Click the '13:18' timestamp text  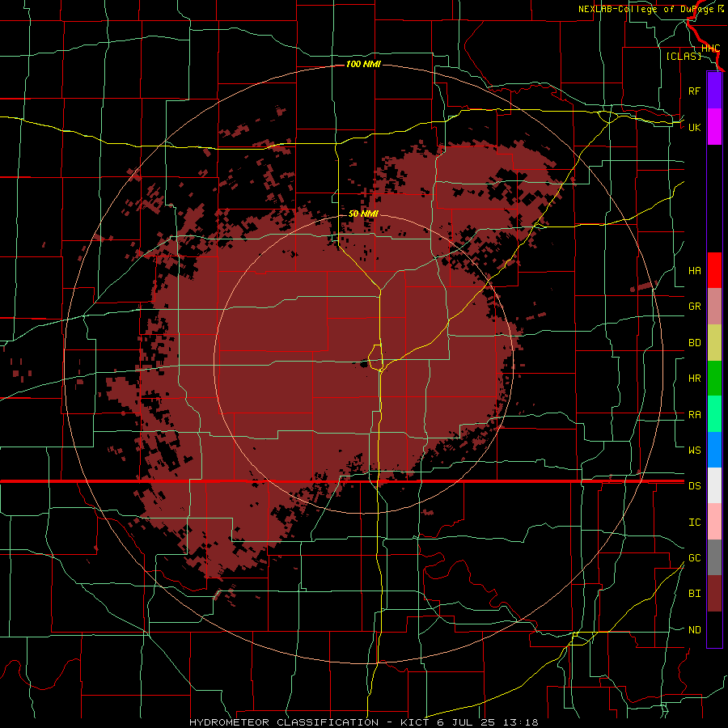(522, 722)
